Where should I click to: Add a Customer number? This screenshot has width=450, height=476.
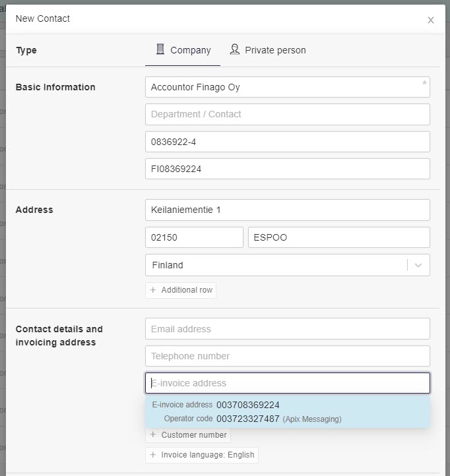click(188, 435)
